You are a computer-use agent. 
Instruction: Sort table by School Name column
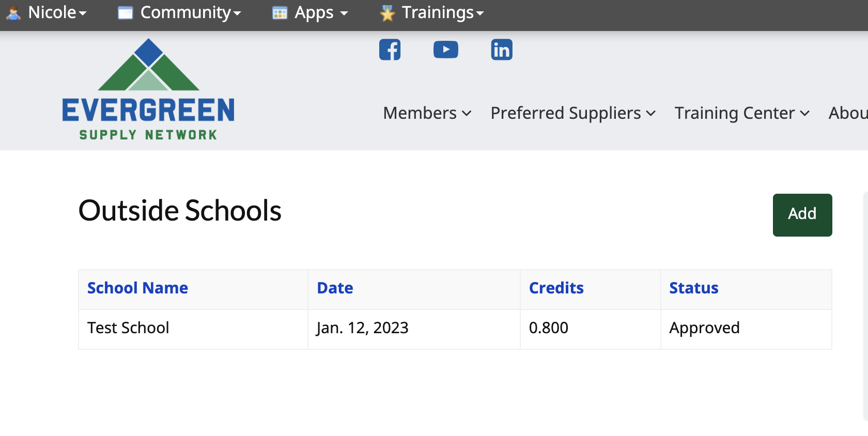coord(137,288)
